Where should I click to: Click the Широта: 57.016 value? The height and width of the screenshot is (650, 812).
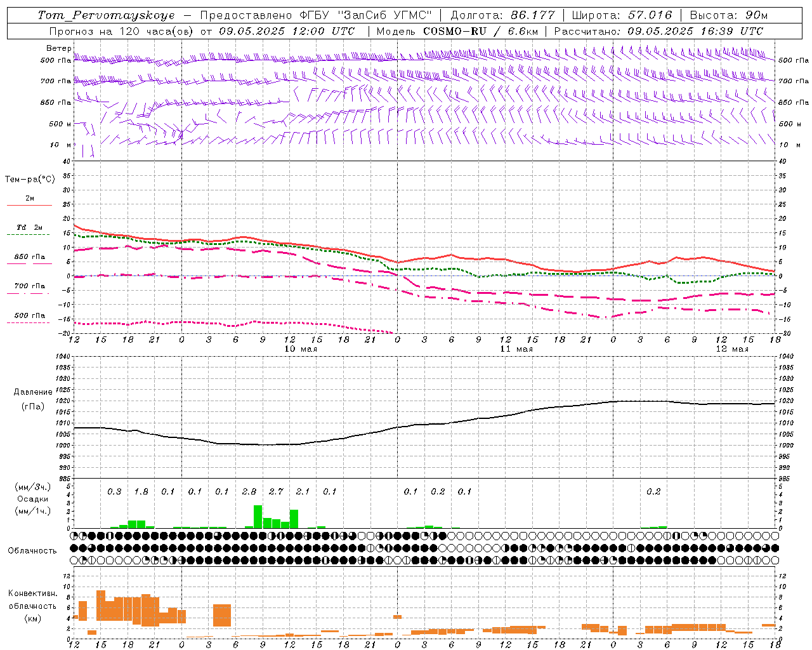coord(622,15)
